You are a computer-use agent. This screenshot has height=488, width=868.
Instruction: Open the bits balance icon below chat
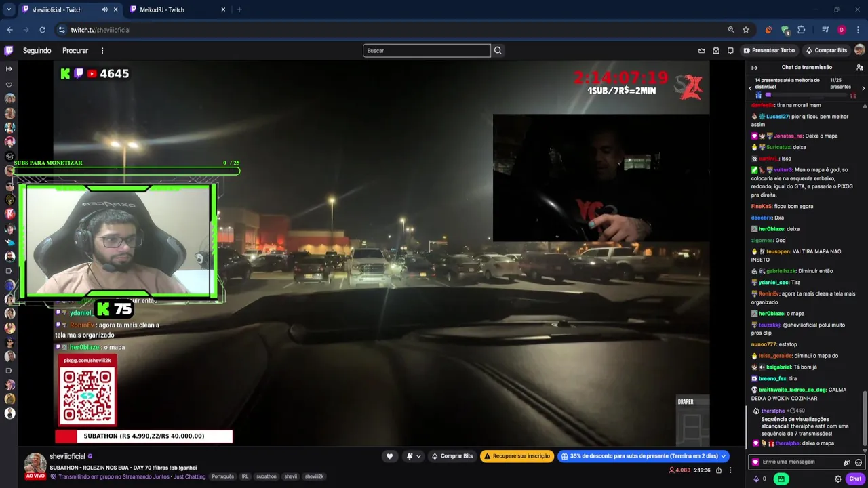click(x=757, y=479)
